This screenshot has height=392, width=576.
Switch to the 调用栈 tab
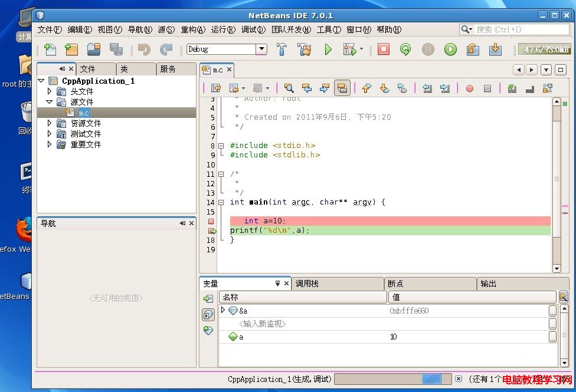[x=338, y=284]
